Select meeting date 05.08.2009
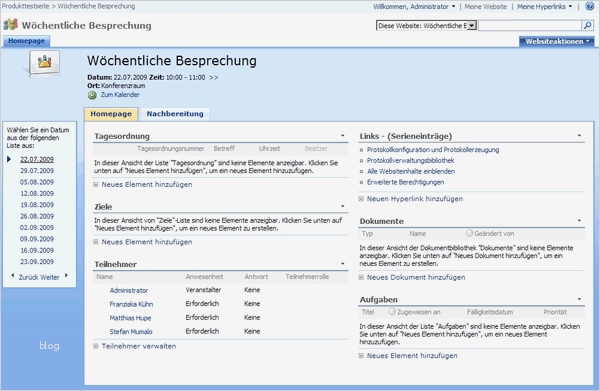The image size is (600, 391). tap(37, 182)
